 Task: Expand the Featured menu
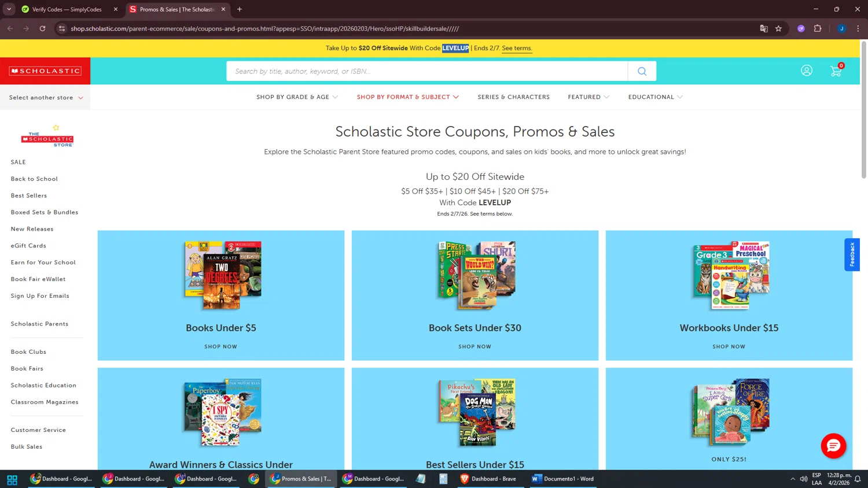[589, 97]
